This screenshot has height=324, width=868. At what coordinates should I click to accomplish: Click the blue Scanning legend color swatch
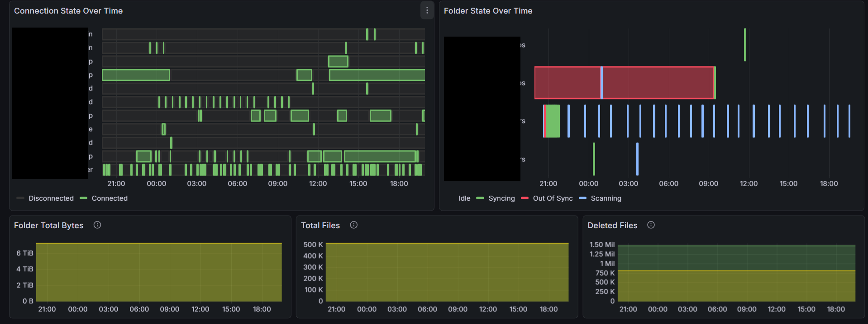click(582, 198)
